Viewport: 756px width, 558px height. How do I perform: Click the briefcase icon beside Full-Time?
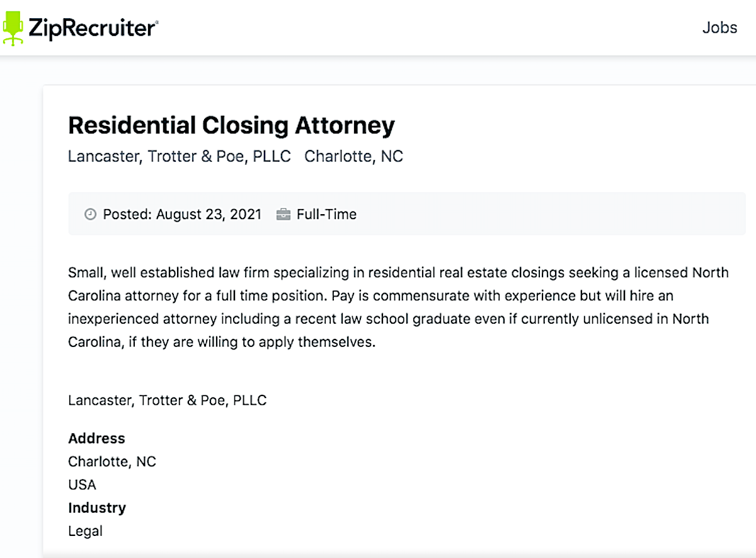click(x=283, y=215)
